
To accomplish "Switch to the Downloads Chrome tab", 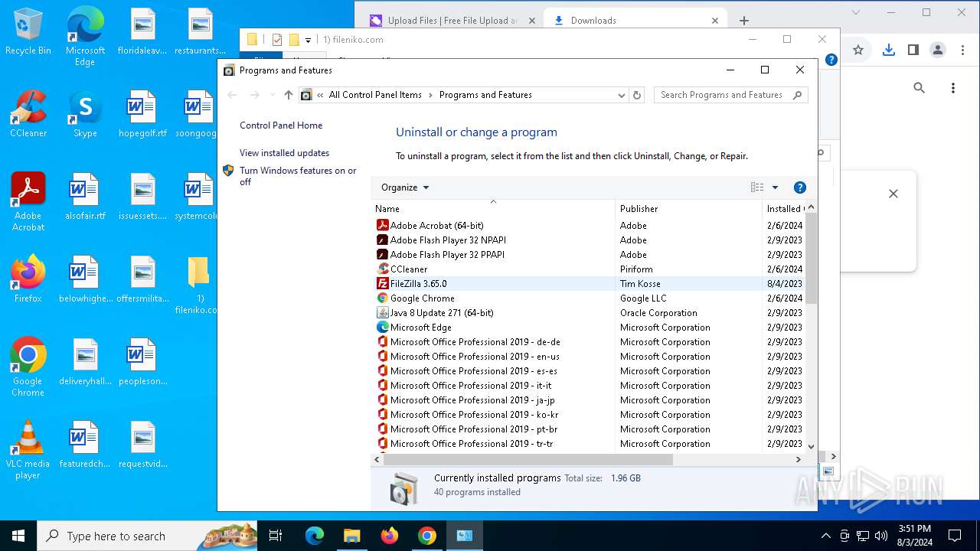I will click(x=636, y=21).
